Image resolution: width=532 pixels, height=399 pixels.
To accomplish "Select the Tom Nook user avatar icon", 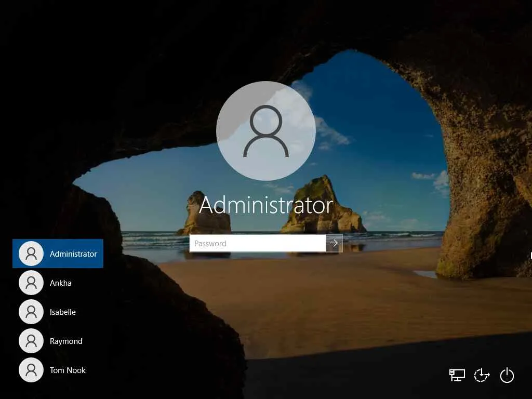I will click(x=31, y=370).
